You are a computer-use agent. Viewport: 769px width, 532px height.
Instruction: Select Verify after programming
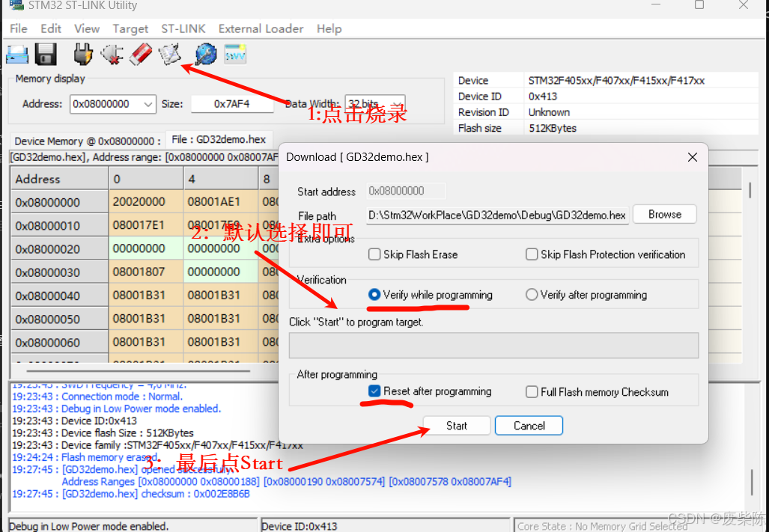532,294
